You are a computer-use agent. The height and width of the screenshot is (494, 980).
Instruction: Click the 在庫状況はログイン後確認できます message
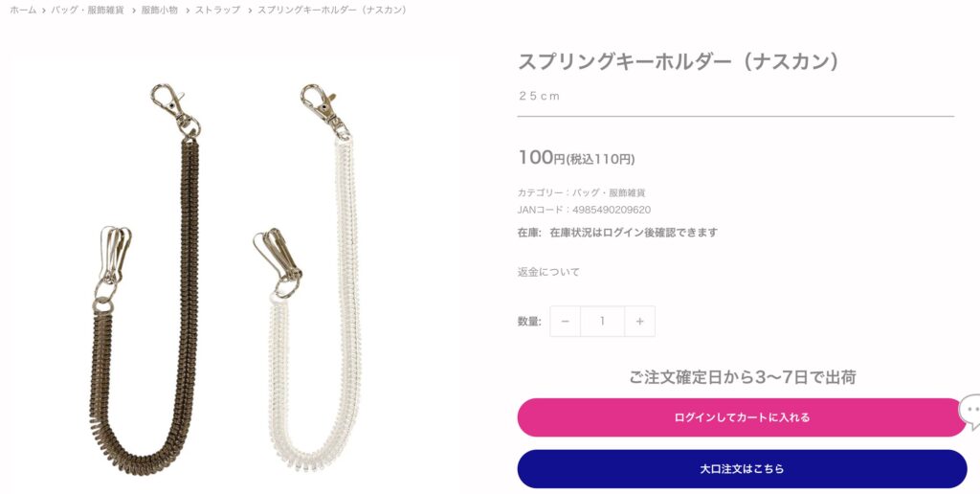[x=634, y=233]
